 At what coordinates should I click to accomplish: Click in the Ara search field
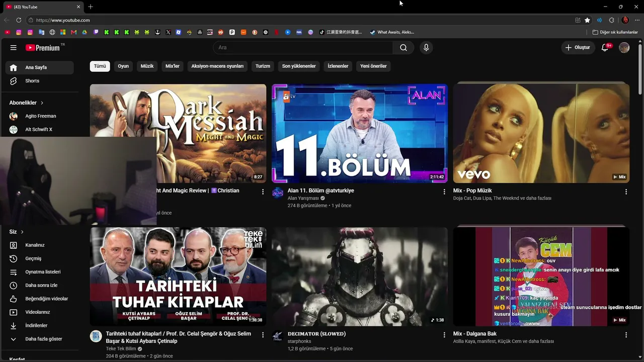(x=303, y=48)
